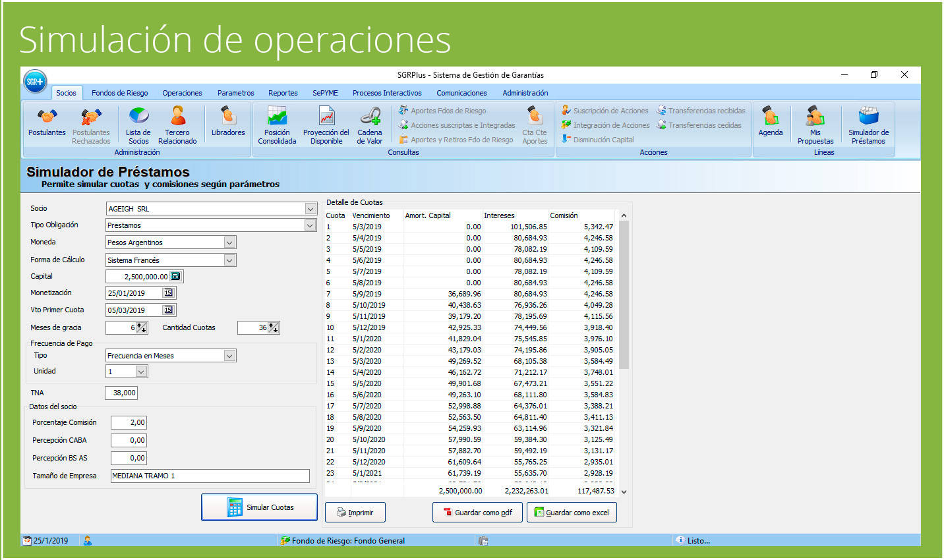This screenshot has height=560, width=944.
Task: Click the Detalle de Cuotas scrollbar
Action: pyautogui.click(x=624, y=296)
